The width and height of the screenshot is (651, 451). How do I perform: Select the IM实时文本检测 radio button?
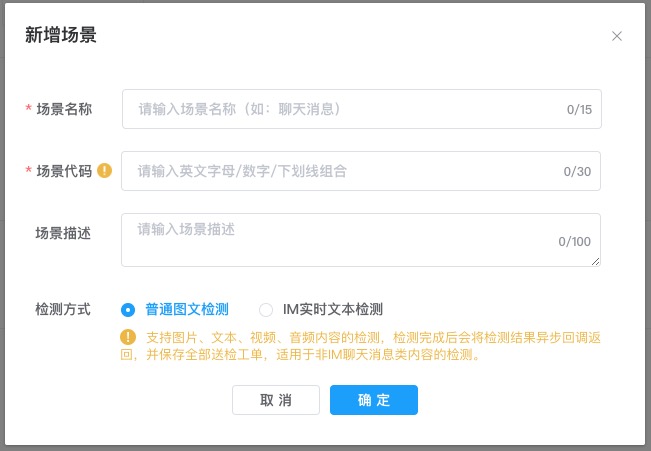point(266,310)
